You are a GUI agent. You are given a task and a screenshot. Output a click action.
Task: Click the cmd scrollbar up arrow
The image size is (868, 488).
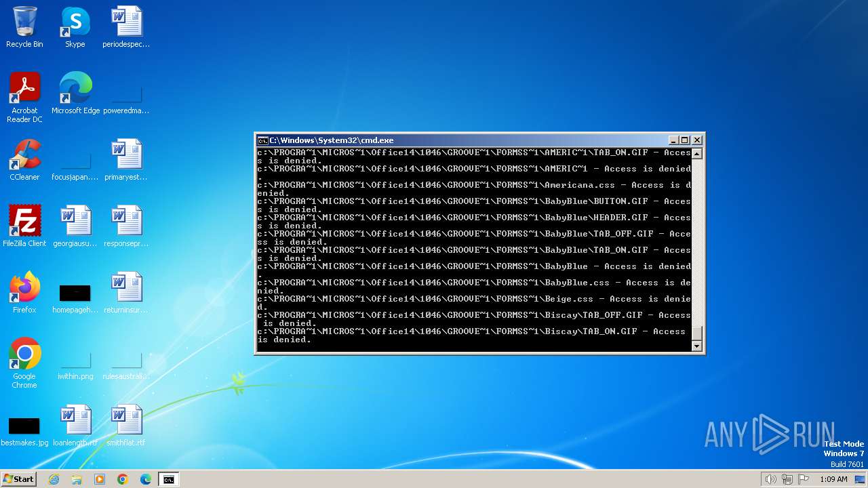coord(696,154)
